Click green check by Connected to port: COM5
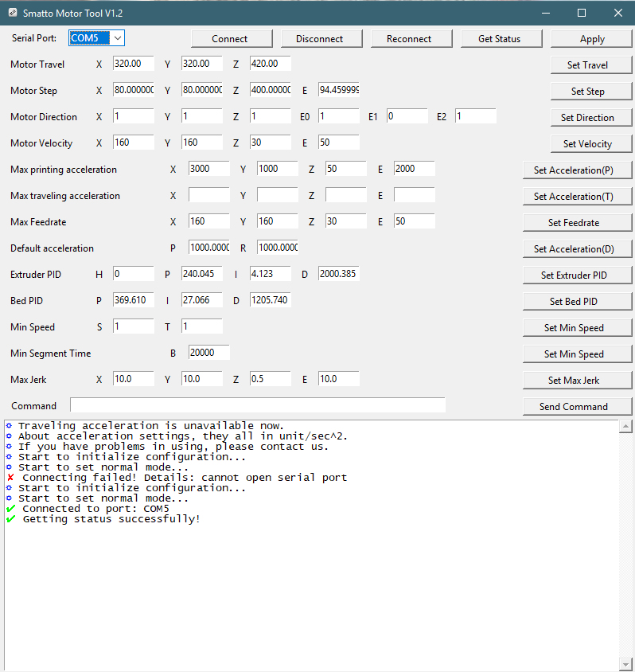This screenshot has height=672, width=635. tap(10, 509)
